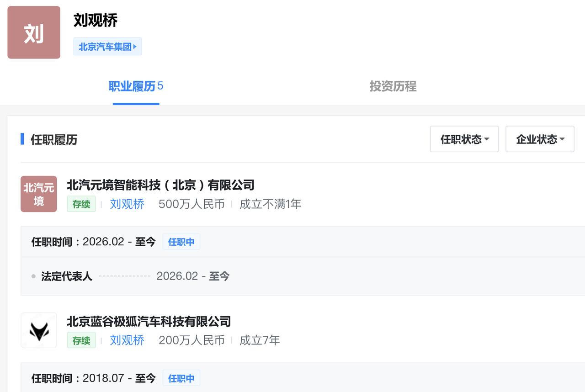Open the 北京汽车集团 tag link
Image resolution: width=585 pixels, height=392 pixels.
[108, 47]
